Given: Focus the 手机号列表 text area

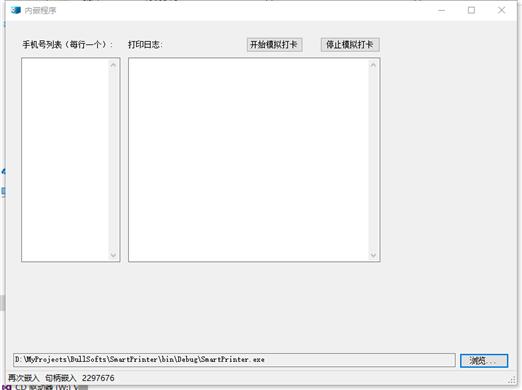Looking at the screenshot, I should 65,160.
